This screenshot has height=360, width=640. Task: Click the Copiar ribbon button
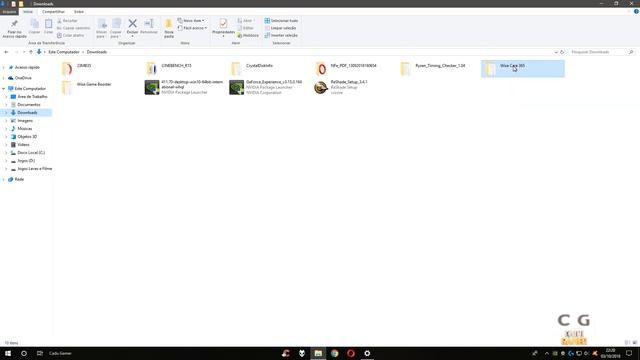[35, 27]
